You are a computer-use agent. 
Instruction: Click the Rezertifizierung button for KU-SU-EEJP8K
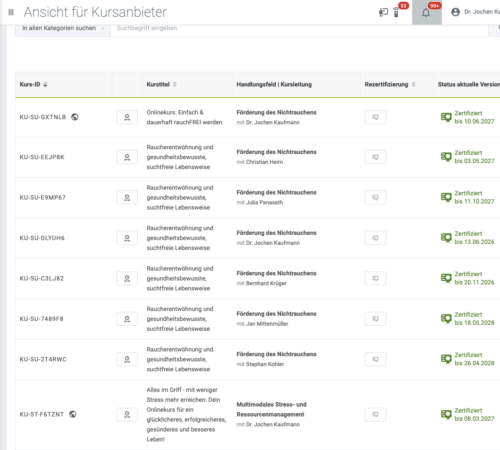pos(375,157)
